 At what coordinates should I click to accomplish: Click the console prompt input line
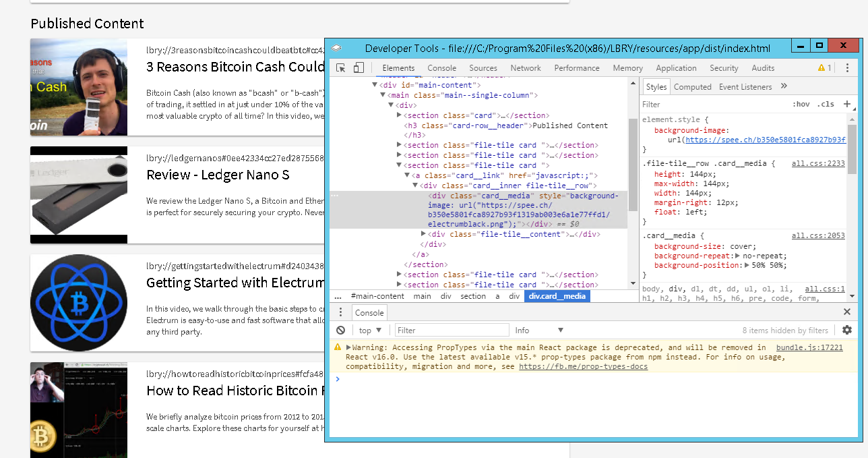pyautogui.click(x=593, y=379)
